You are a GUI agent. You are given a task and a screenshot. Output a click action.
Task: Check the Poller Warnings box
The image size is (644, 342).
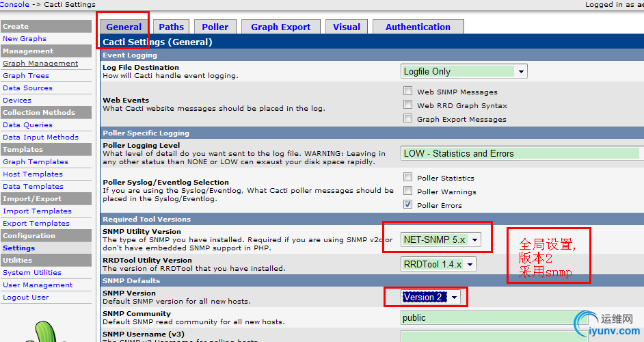pyautogui.click(x=407, y=191)
